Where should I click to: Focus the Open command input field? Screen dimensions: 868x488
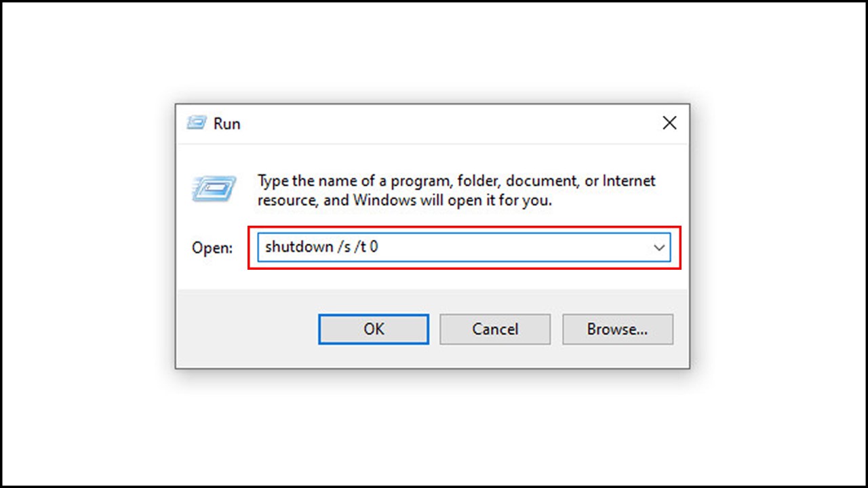[x=464, y=247]
